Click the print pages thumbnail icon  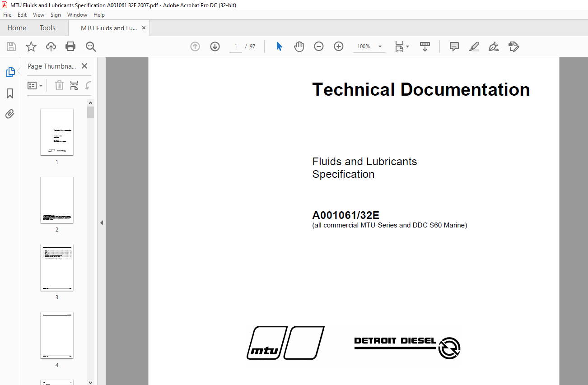[x=75, y=85]
